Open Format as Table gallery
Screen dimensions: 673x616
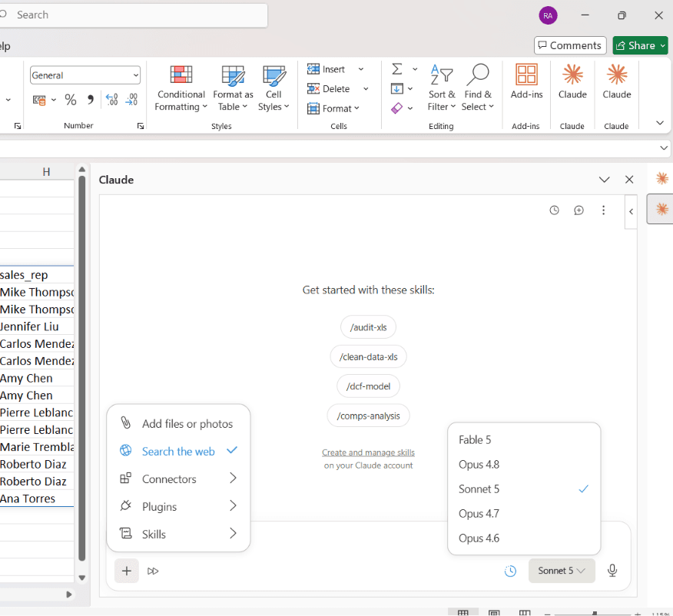point(233,88)
